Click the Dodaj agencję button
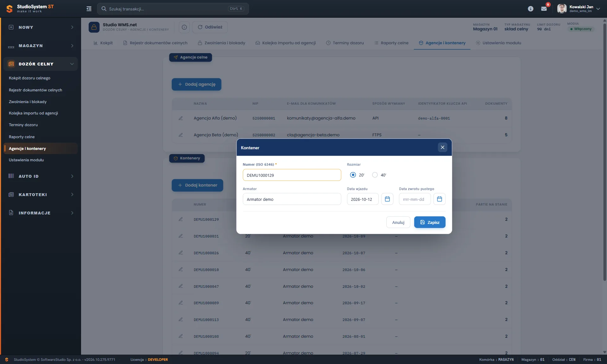 196,84
